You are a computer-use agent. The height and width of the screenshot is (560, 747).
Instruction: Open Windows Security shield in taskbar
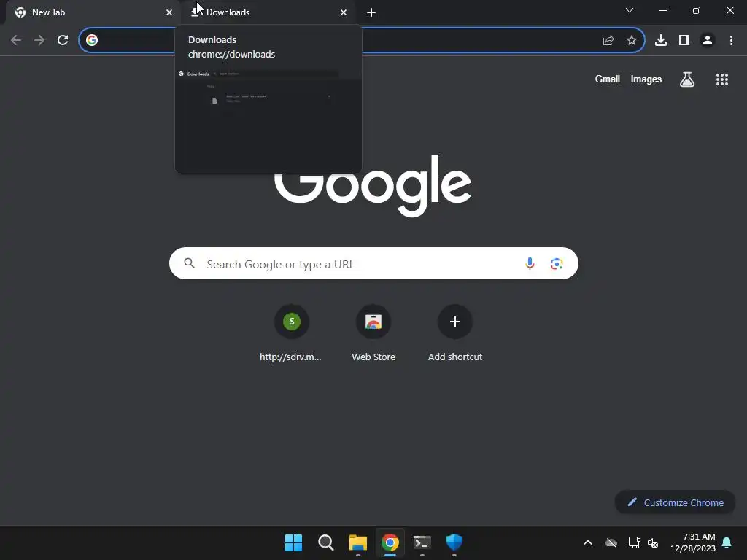[454, 542]
